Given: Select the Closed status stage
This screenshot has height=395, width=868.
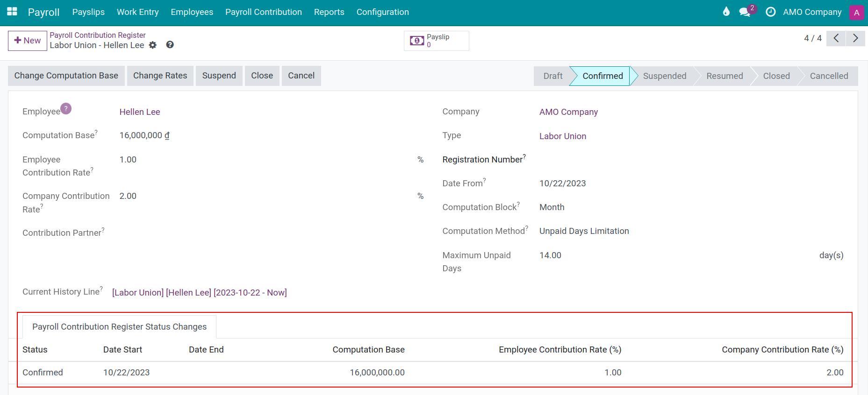Looking at the screenshot, I should 776,76.
